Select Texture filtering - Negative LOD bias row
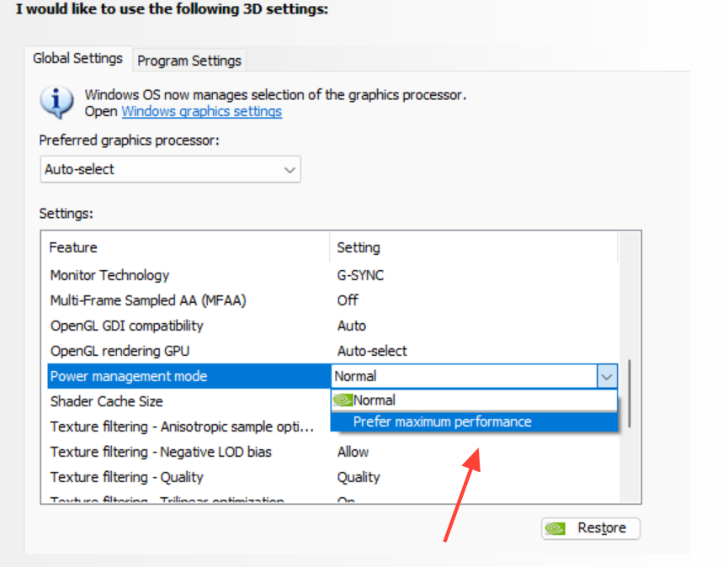Image resolution: width=728 pixels, height=567 pixels. pos(332,452)
